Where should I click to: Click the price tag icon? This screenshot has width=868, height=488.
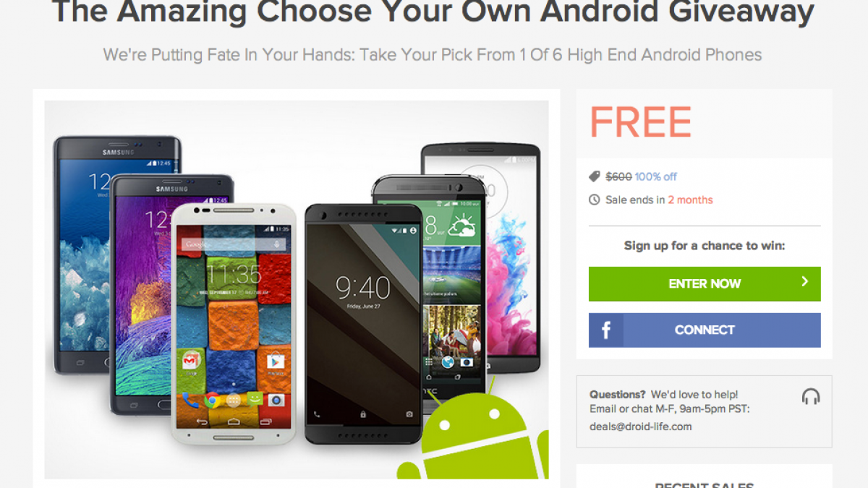point(594,176)
